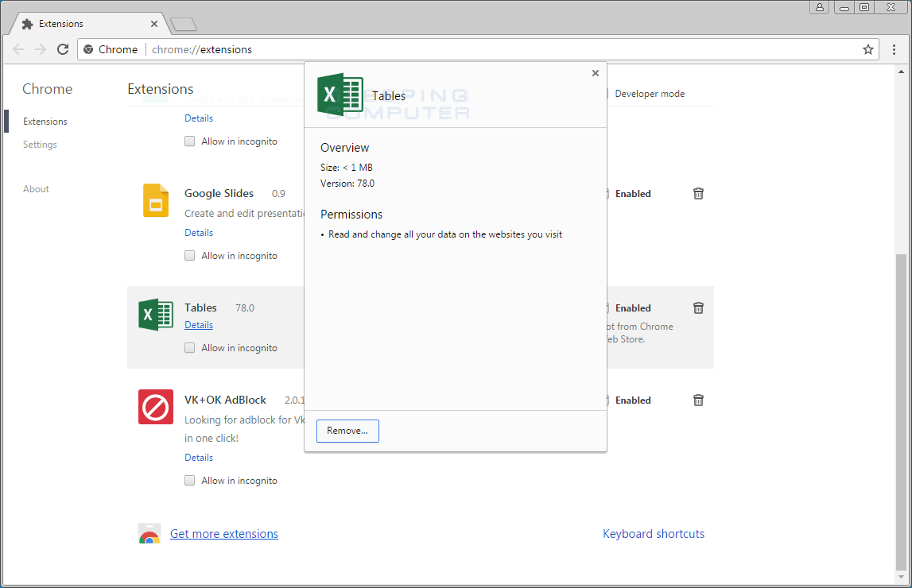Screen dimensions: 912x588
Task: Click the trash icon for Google Slides
Action: click(698, 193)
